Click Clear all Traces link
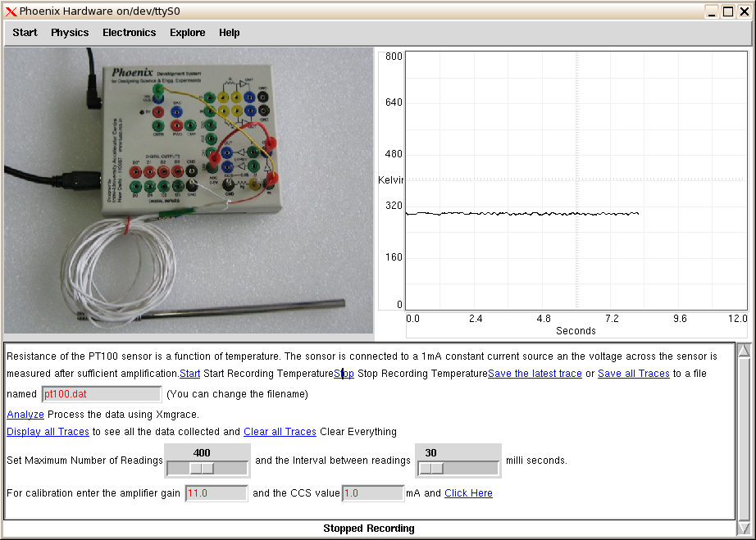 (x=280, y=432)
